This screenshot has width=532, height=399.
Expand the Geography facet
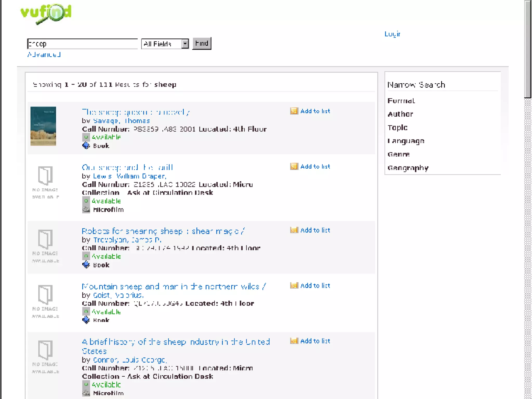tap(408, 168)
